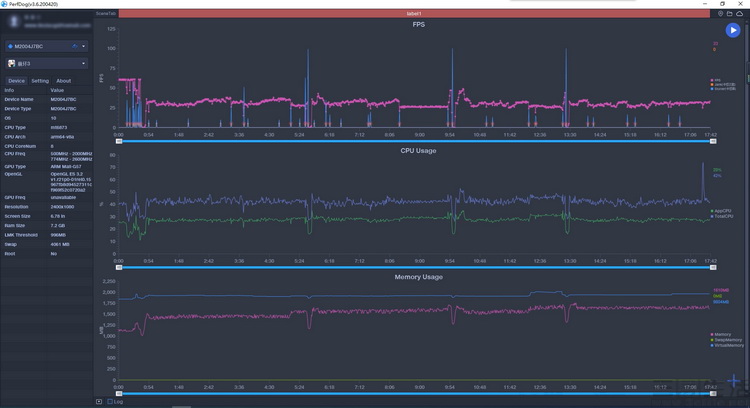Click the right handle of CPU range slider
750x408 pixels.
(713, 267)
